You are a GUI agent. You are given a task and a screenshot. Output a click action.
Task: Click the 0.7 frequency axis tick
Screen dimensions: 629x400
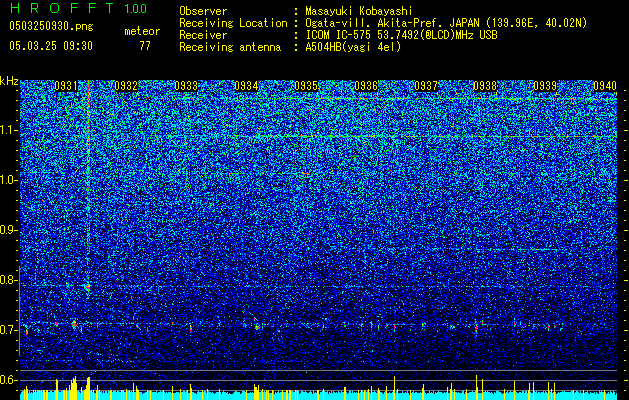coord(9,330)
